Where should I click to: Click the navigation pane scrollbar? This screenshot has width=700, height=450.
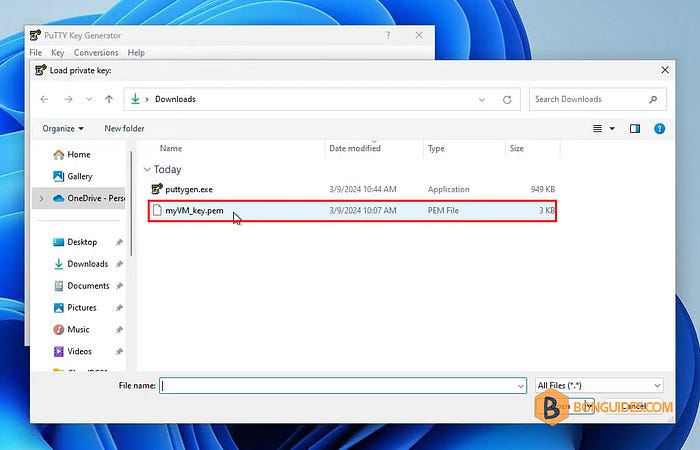[131, 204]
